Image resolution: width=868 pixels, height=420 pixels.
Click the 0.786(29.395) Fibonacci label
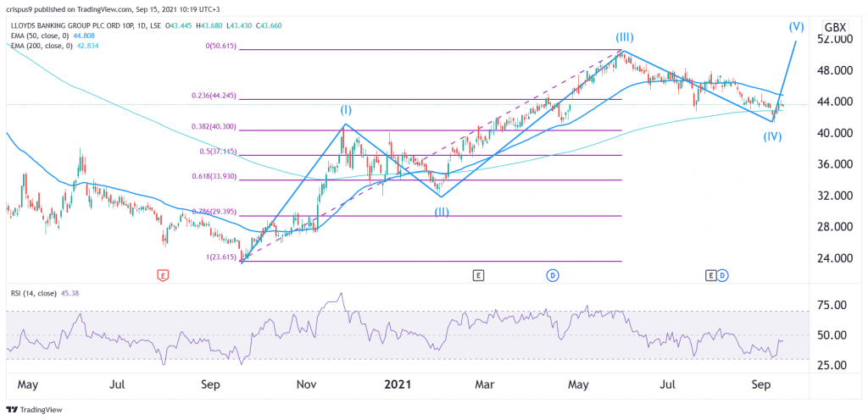click(213, 212)
